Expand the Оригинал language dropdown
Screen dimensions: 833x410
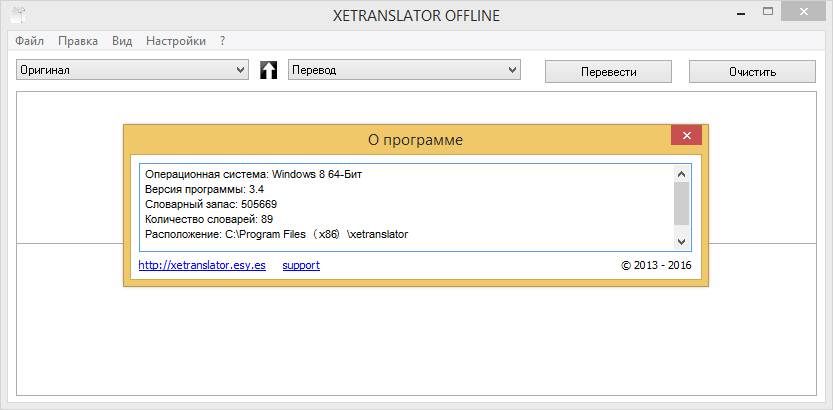coord(132,70)
